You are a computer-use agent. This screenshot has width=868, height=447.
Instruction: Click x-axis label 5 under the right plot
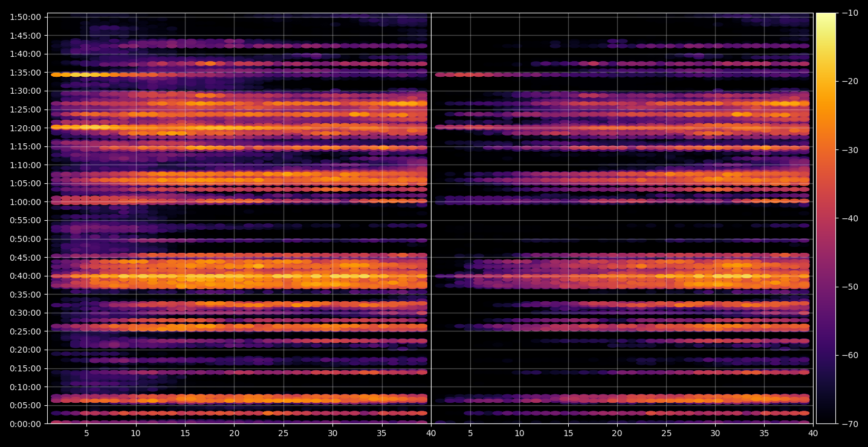pos(470,434)
